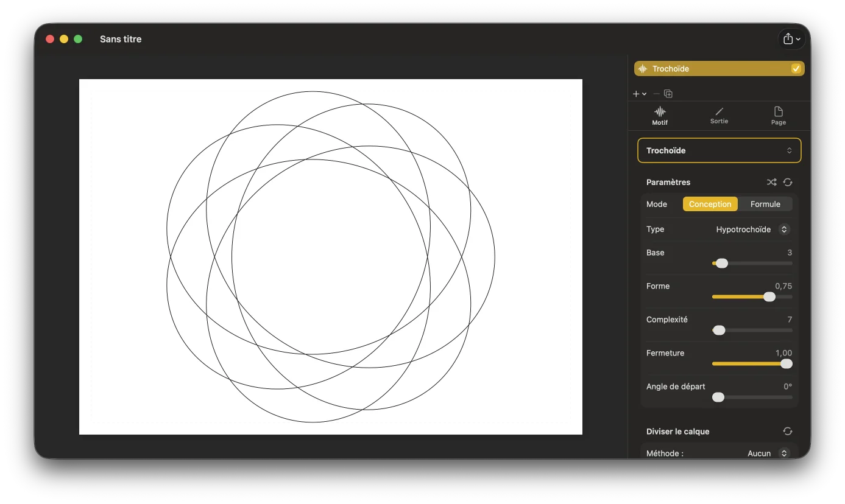Click the remove layer minus icon
The image size is (845, 504).
click(x=656, y=94)
